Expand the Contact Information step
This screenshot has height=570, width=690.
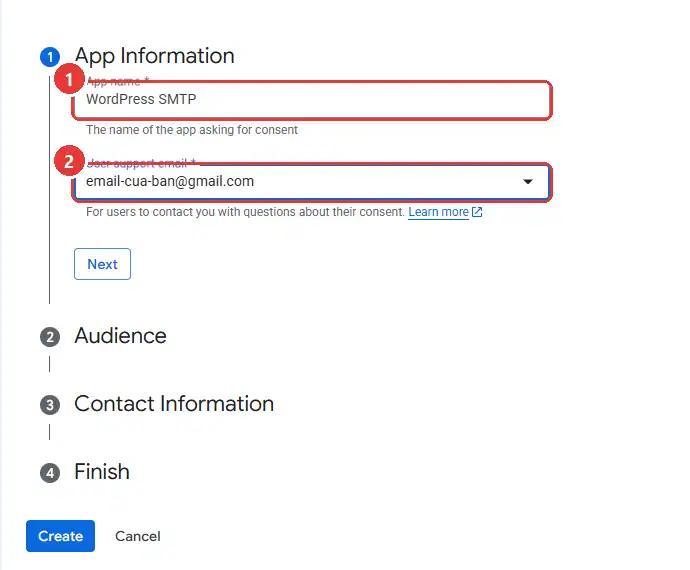[x=174, y=404]
